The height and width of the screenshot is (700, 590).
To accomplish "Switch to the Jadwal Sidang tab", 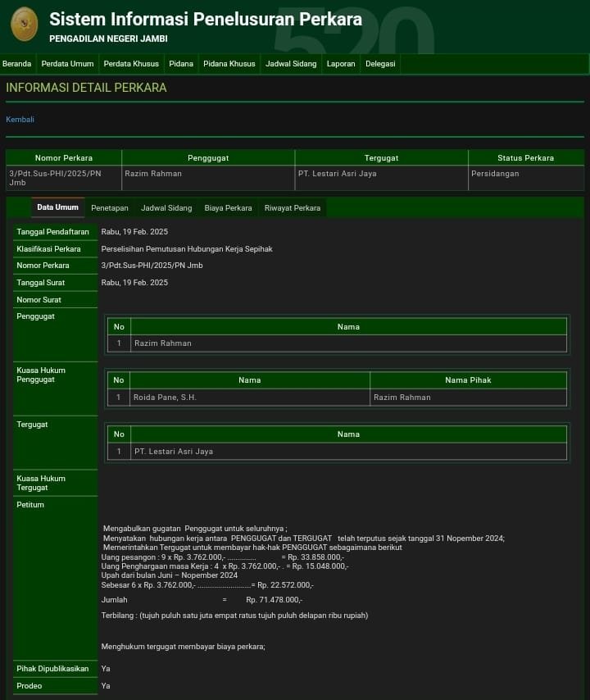I will (166, 208).
